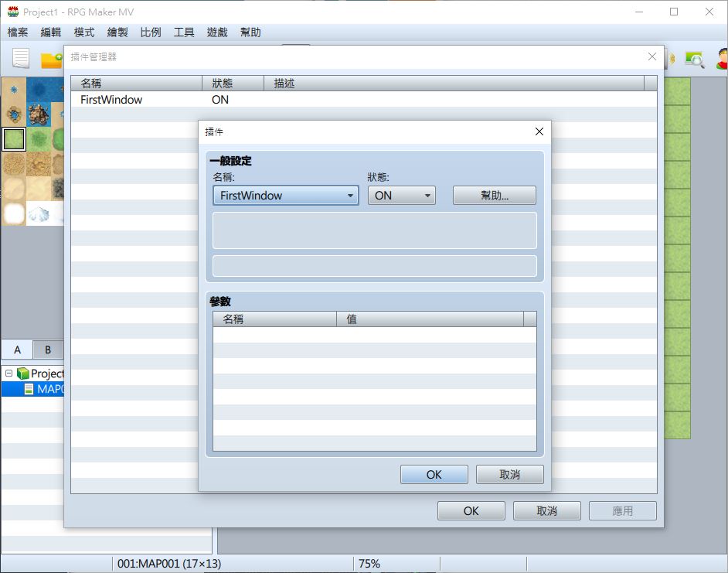Open the 名稱 plugin name dropdown

(x=285, y=195)
